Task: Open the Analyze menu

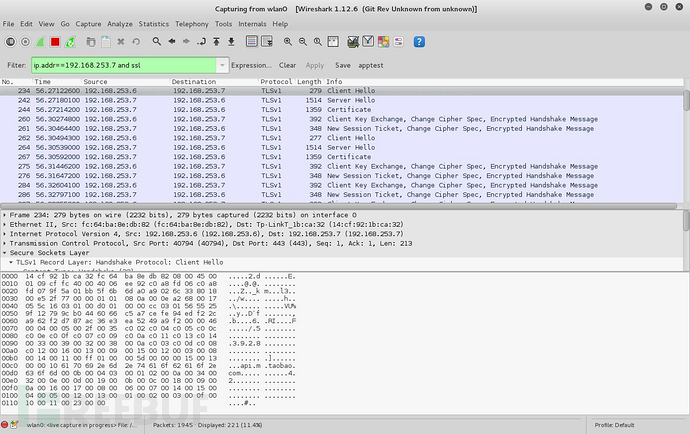Action: 120,24
